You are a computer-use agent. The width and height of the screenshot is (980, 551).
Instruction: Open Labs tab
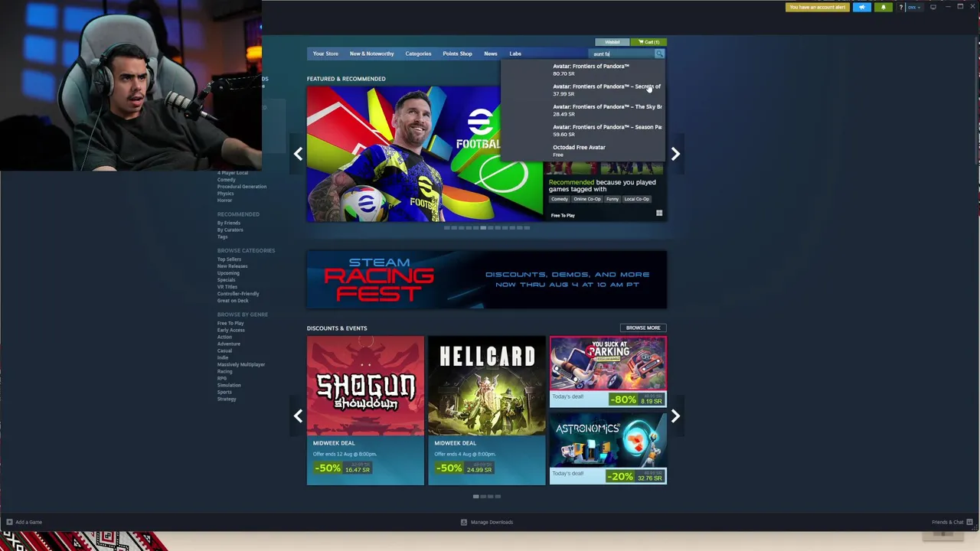[x=515, y=54]
